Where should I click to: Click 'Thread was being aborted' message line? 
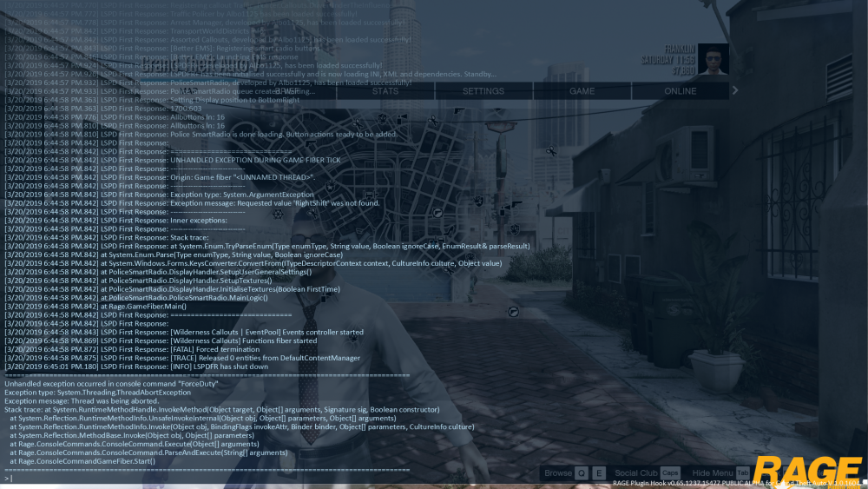click(82, 401)
